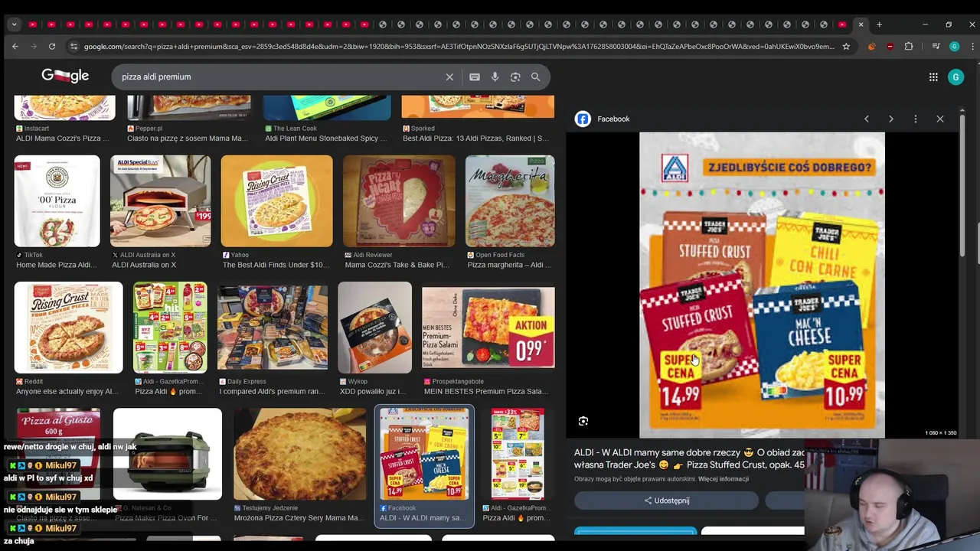Open Testujemy Jedzenie cheese pizza image
The height and width of the screenshot is (551, 980).
300,454
